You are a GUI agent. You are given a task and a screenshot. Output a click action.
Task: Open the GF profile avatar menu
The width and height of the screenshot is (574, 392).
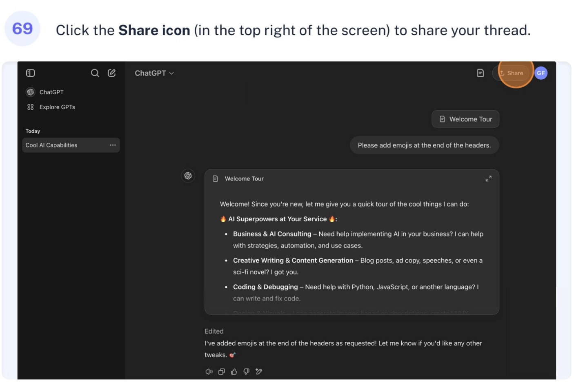[x=541, y=73]
